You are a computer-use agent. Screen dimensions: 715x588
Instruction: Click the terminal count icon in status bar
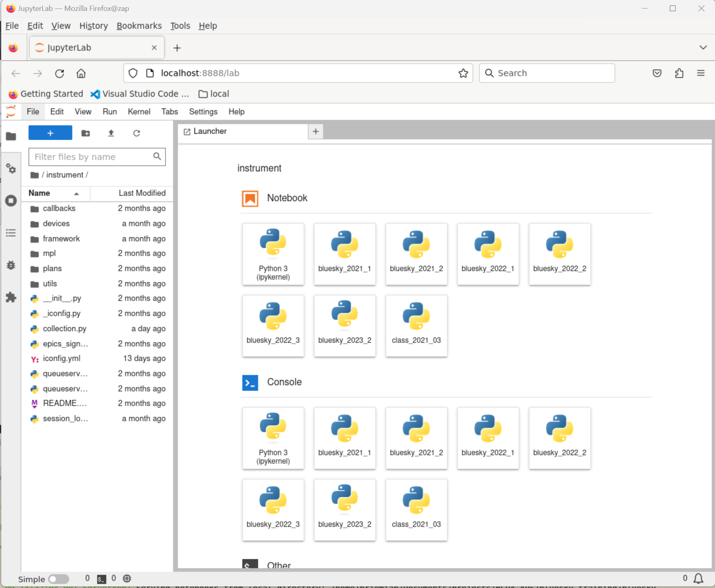pyautogui.click(x=101, y=579)
